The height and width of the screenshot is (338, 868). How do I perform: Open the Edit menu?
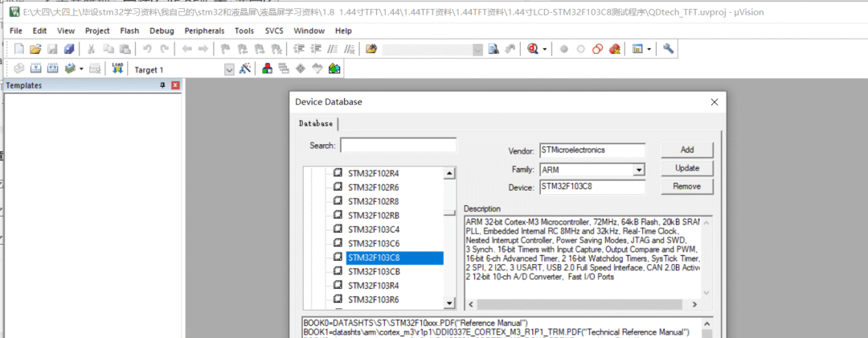39,31
